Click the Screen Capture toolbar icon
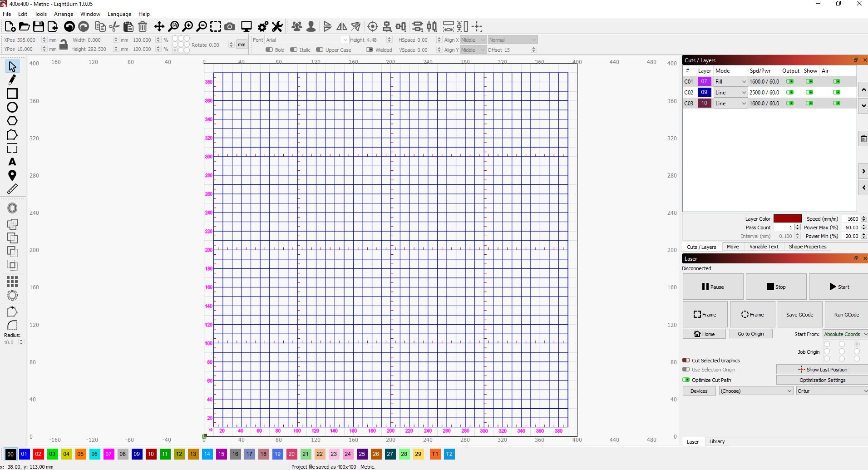The height and width of the screenshot is (470, 868). (x=230, y=27)
